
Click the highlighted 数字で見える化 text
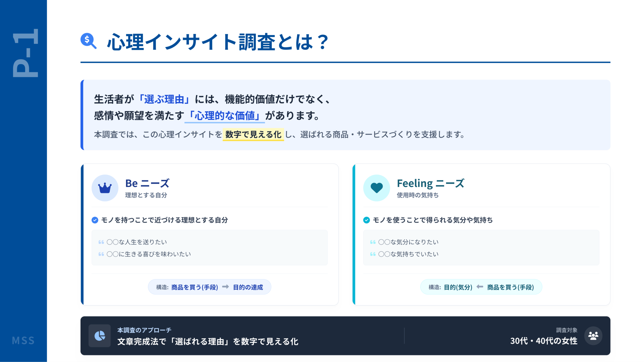click(253, 134)
